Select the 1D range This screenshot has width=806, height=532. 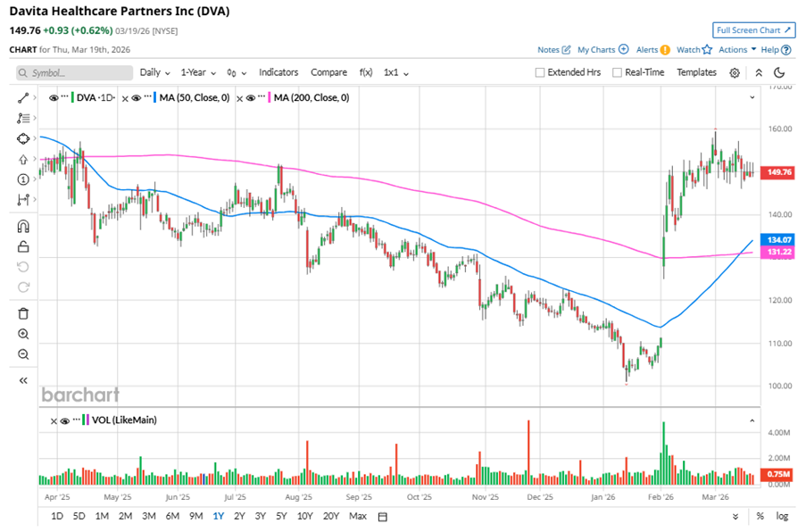[x=57, y=516]
